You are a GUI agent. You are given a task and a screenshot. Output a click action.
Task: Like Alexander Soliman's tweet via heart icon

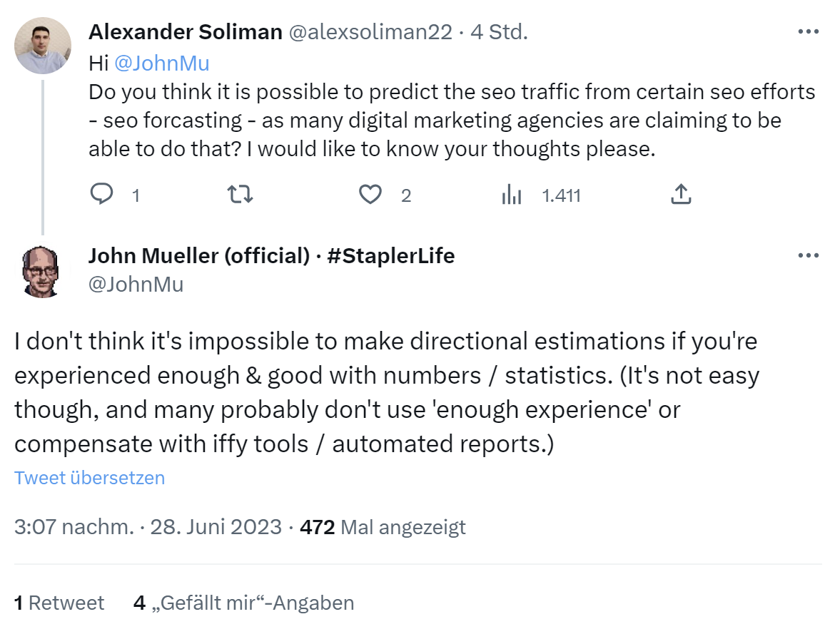point(371,194)
